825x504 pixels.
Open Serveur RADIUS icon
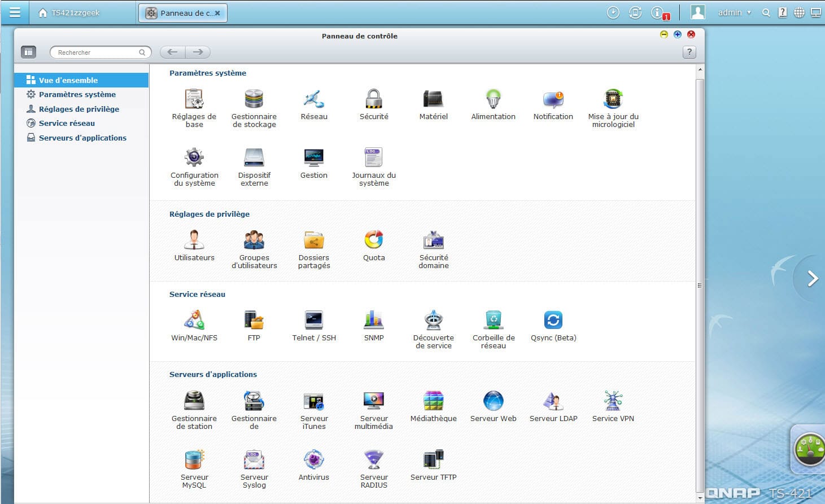(x=374, y=459)
